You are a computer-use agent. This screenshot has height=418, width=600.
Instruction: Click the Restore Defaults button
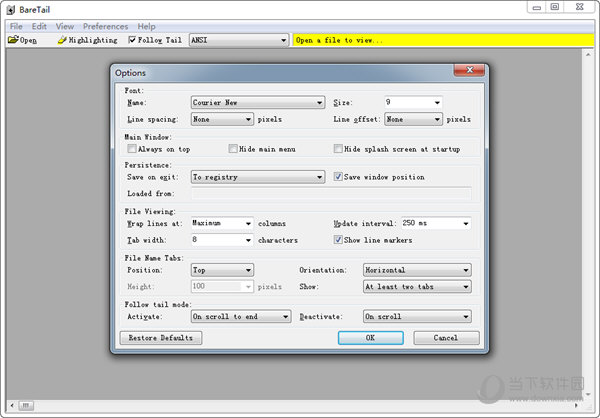click(x=161, y=338)
